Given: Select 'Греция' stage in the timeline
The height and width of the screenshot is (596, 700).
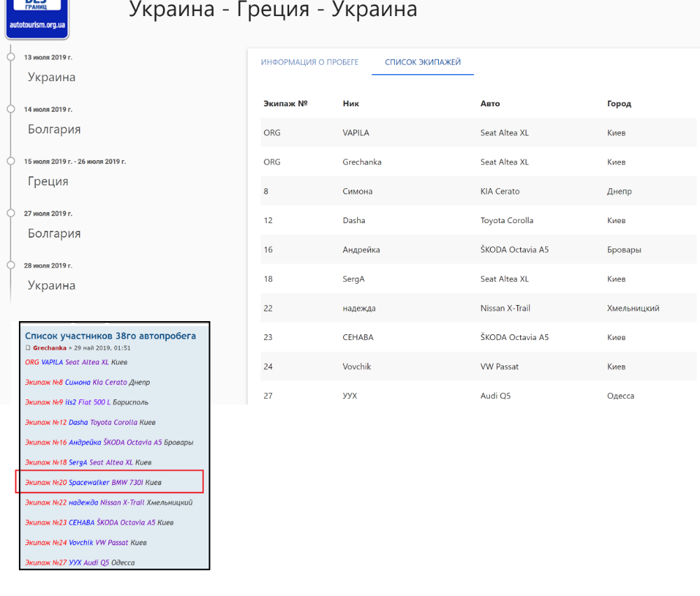Looking at the screenshot, I should pos(48,181).
